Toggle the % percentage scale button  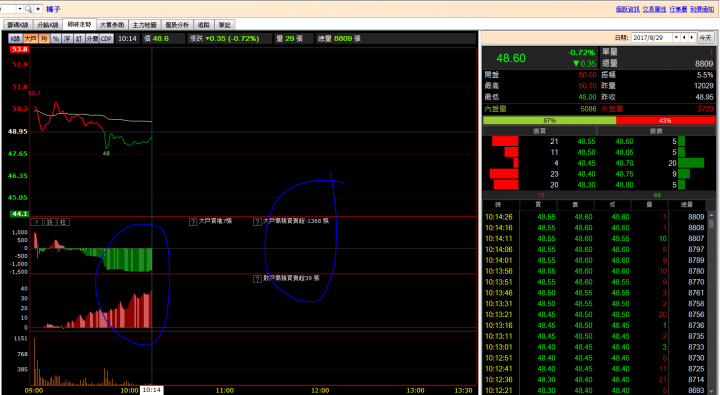pyautogui.click(x=56, y=39)
